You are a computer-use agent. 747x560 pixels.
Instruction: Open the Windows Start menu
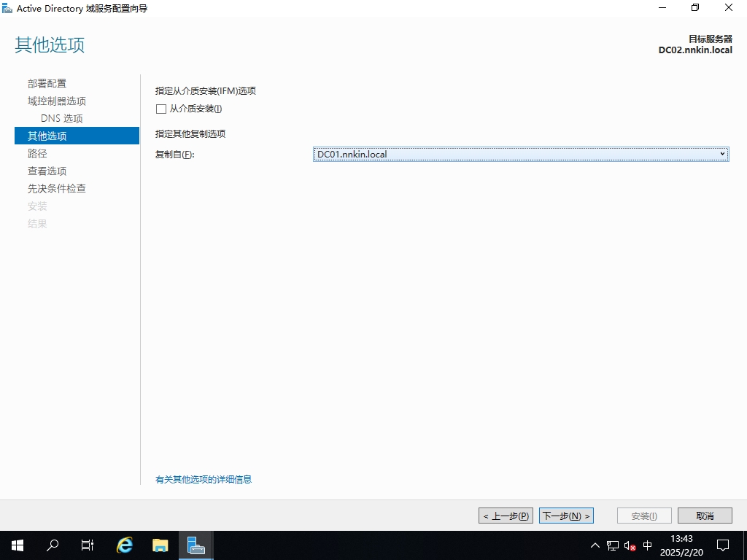point(18,545)
